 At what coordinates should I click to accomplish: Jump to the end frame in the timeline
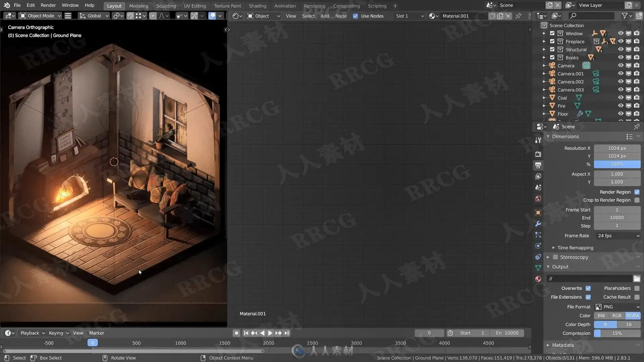pyautogui.click(x=286, y=333)
